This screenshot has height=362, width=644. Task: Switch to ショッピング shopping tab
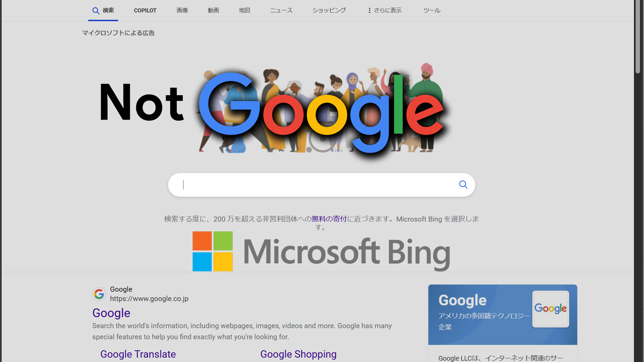point(329,10)
